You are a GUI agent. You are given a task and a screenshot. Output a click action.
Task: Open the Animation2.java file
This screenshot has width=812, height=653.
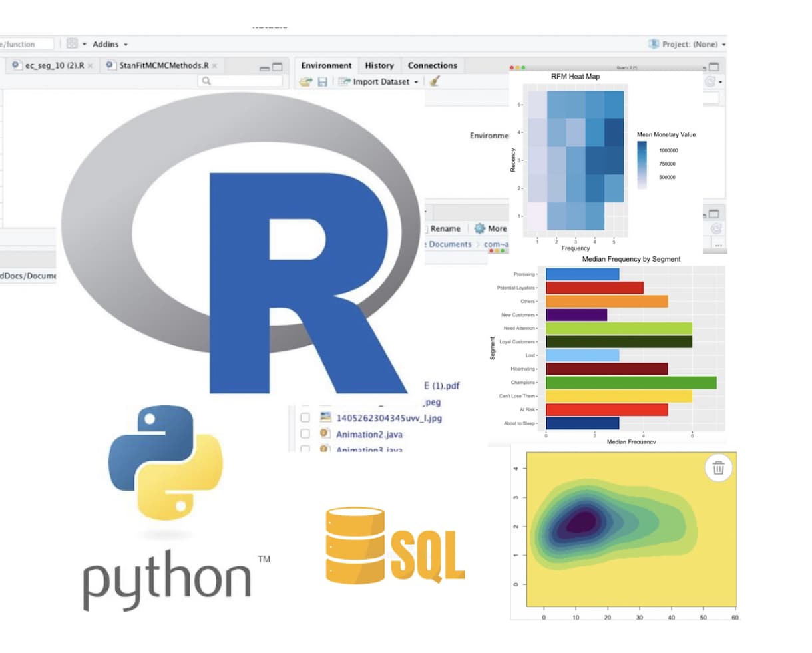369,434
